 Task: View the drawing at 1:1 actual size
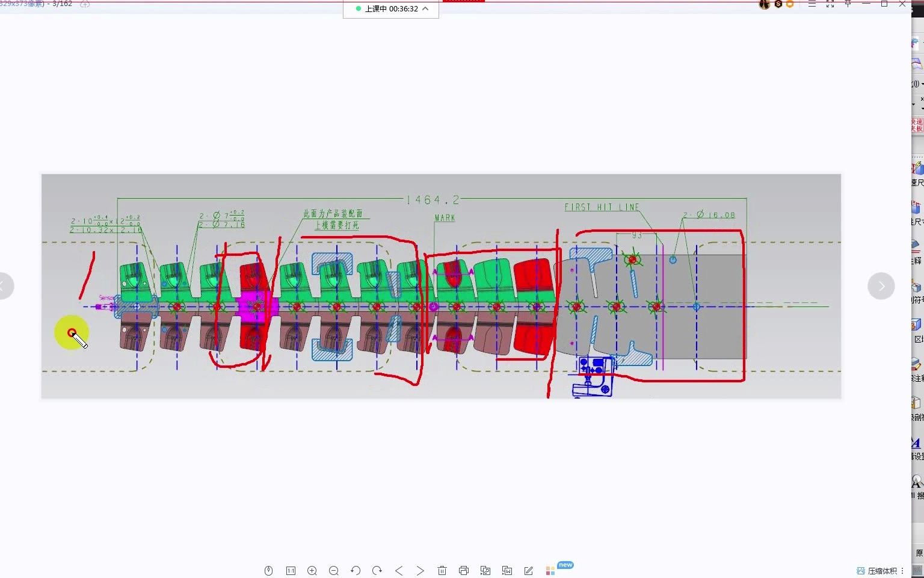pyautogui.click(x=291, y=570)
